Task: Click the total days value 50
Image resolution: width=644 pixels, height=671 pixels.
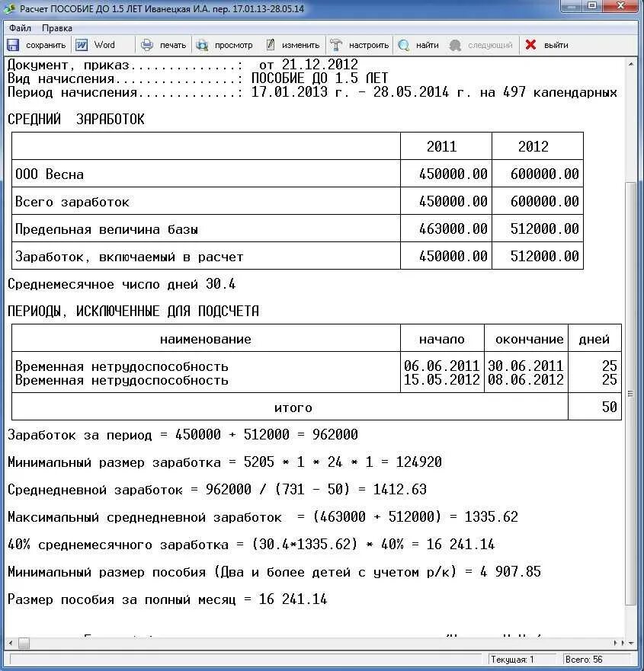Action: tap(609, 407)
